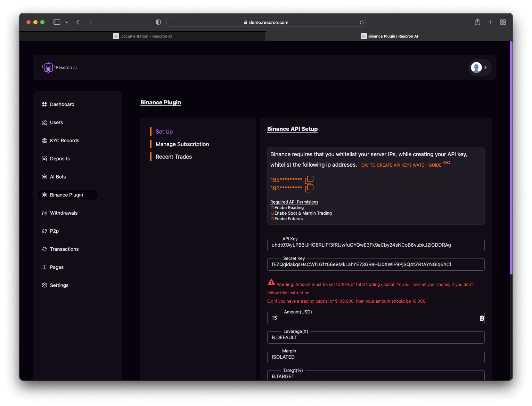This screenshot has height=406, width=532.
Task: Open the Margin ISOLATED dropdown
Action: [376, 357]
